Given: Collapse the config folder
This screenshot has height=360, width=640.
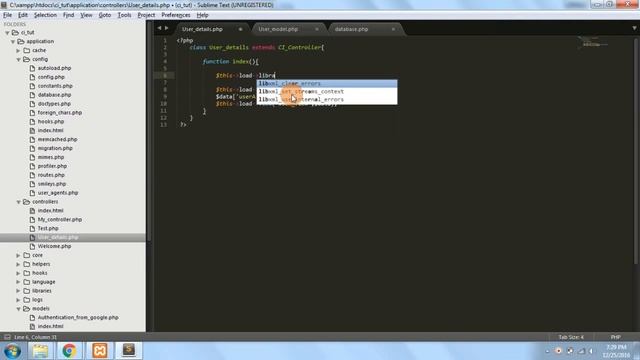Looking at the screenshot, I should tap(18, 60).
